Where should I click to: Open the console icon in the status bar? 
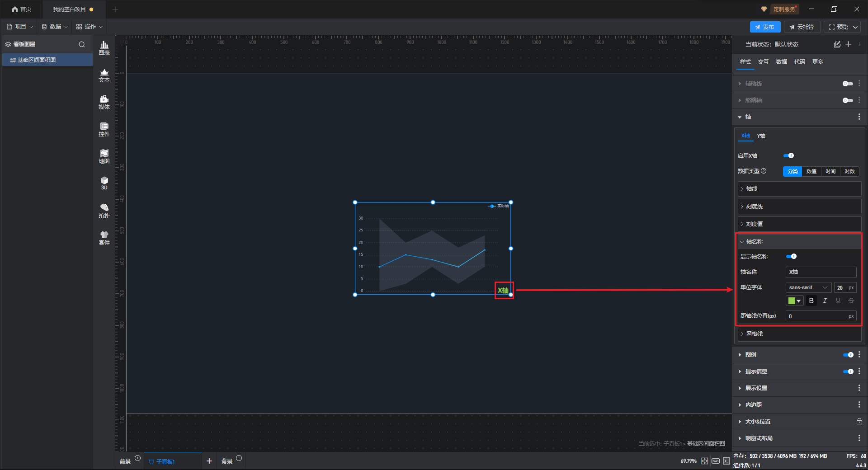point(726,461)
